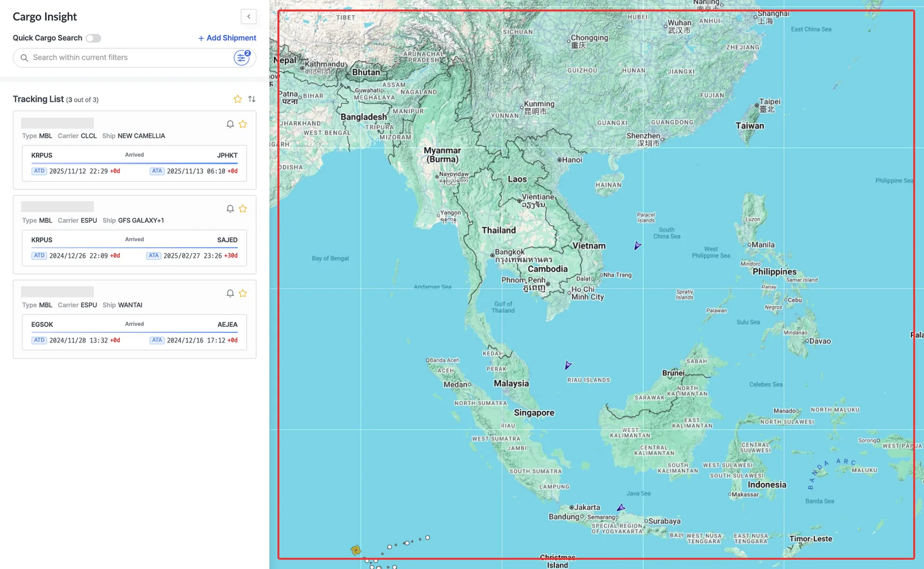Click the Tracking List sort arrows icon

point(252,99)
